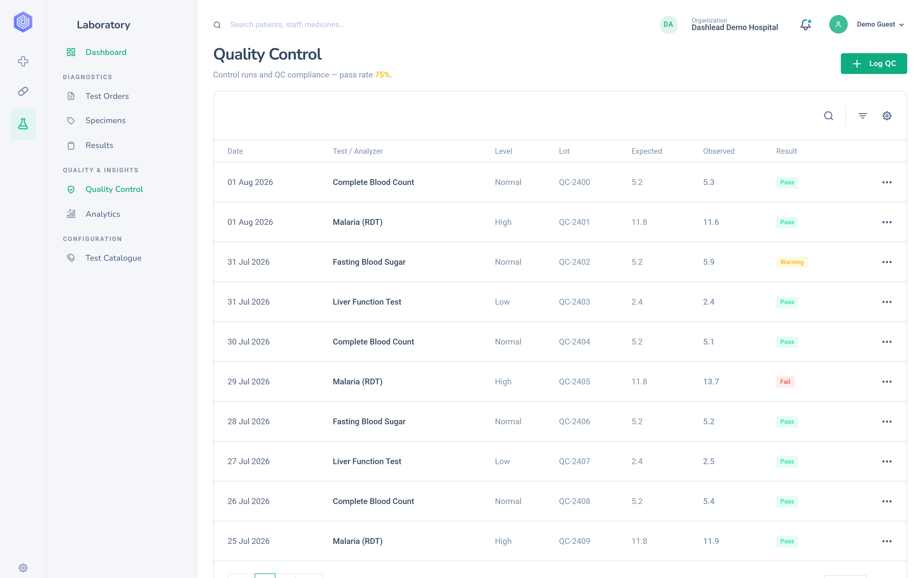
Task: Click the top bar search magnifier icon
Action: 217,25
